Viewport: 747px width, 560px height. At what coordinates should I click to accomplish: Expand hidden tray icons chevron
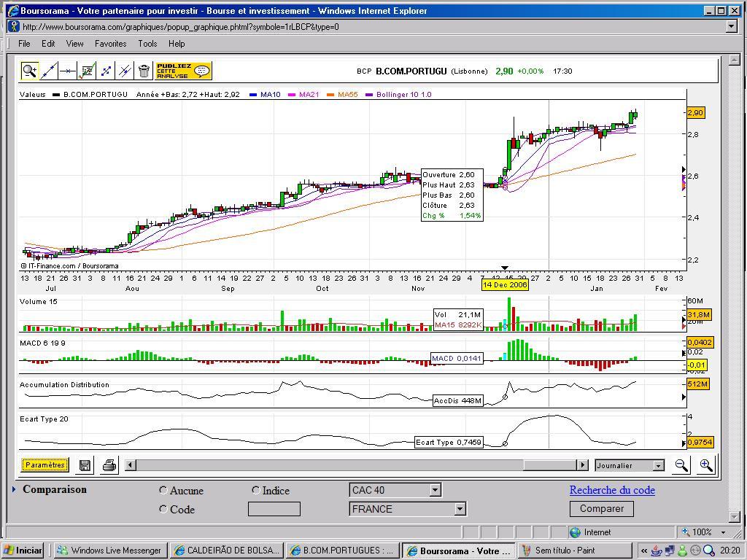(x=643, y=551)
